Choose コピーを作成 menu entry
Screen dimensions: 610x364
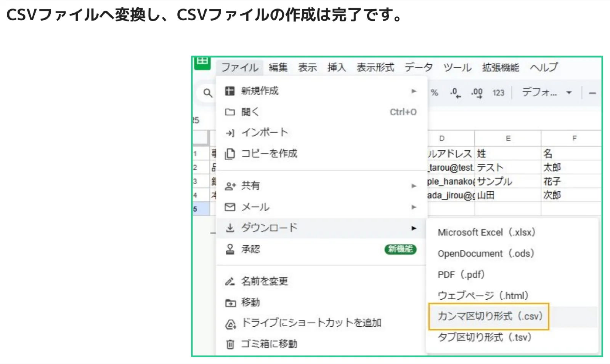click(321, 153)
